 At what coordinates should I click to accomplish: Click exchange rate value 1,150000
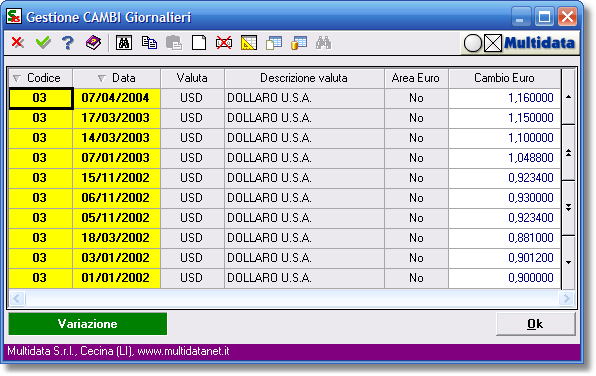pyautogui.click(x=504, y=118)
